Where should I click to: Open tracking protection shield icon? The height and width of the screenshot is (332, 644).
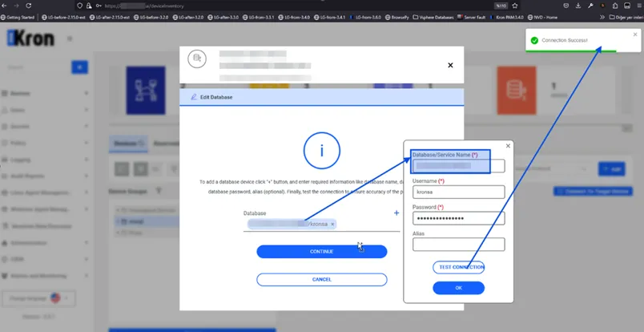(x=79, y=6)
